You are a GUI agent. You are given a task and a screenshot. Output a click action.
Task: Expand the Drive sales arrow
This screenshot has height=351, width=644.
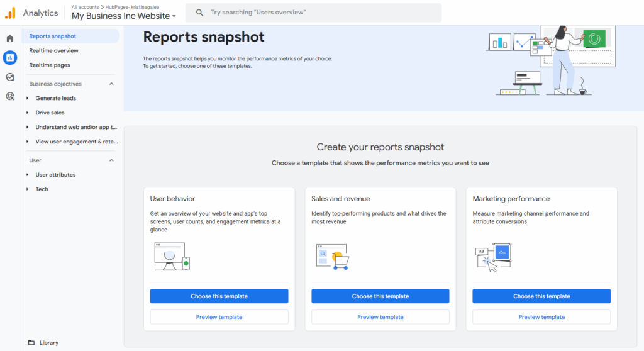click(x=28, y=113)
